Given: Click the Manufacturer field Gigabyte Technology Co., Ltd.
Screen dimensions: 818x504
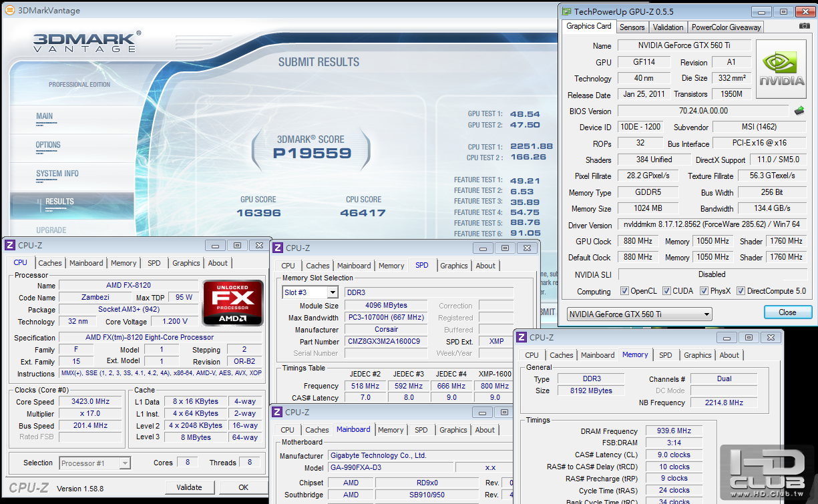Looking at the screenshot, I should tap(421, 456).
